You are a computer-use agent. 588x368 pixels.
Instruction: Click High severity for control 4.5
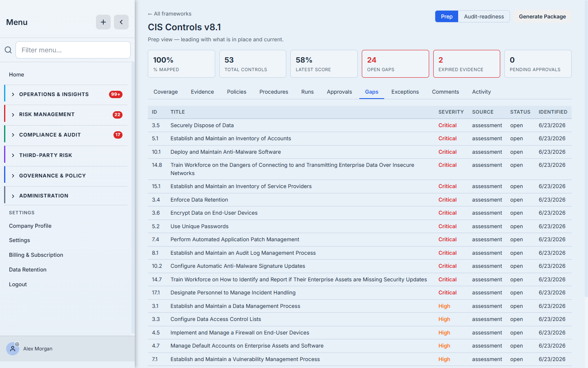tap(444, 333)
